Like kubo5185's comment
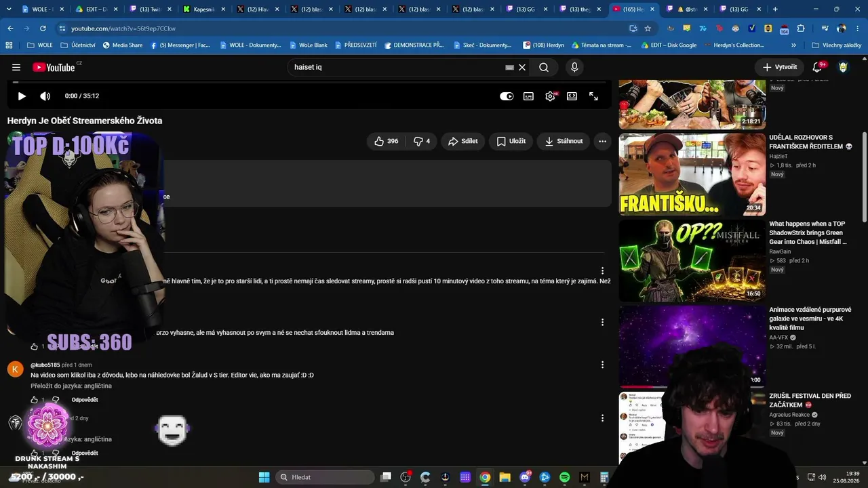The height and width of the screenshot is (488, 868). tap(35, 400)
